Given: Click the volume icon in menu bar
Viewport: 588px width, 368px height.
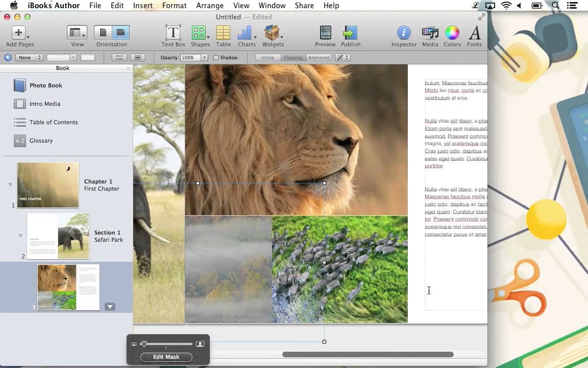Looking at the screenshot, I should tap(520, 5).
